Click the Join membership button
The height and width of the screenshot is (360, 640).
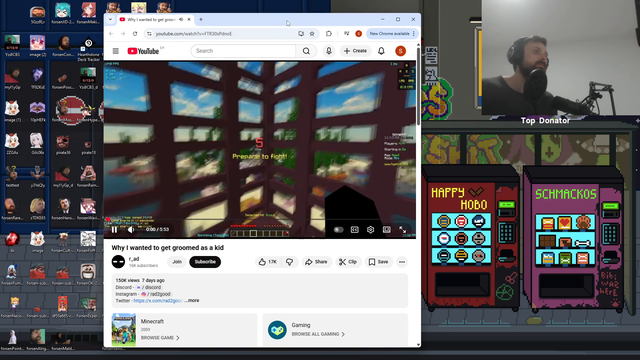(x=177, y=262)
